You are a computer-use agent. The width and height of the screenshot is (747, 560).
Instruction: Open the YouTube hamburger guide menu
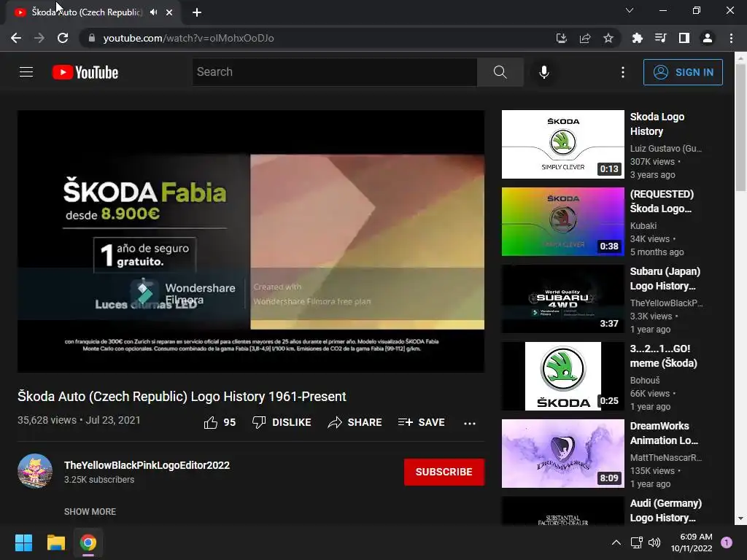coord(26,72)
